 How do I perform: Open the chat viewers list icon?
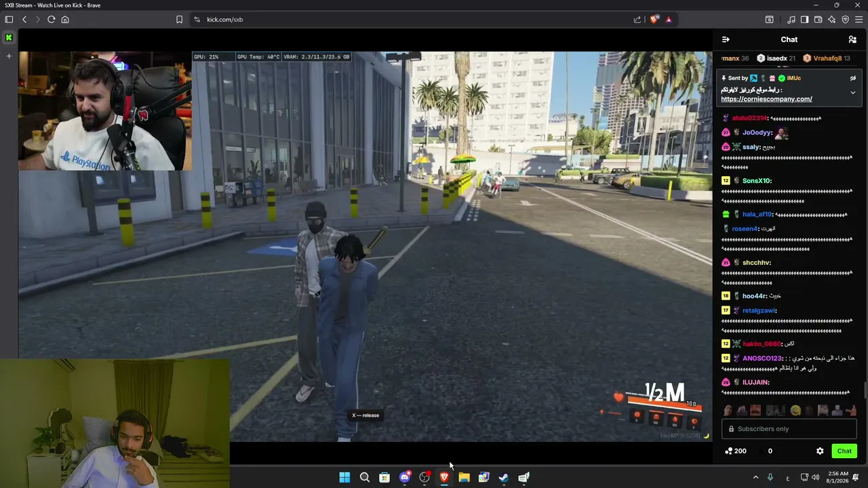click(x=852, y=40)
